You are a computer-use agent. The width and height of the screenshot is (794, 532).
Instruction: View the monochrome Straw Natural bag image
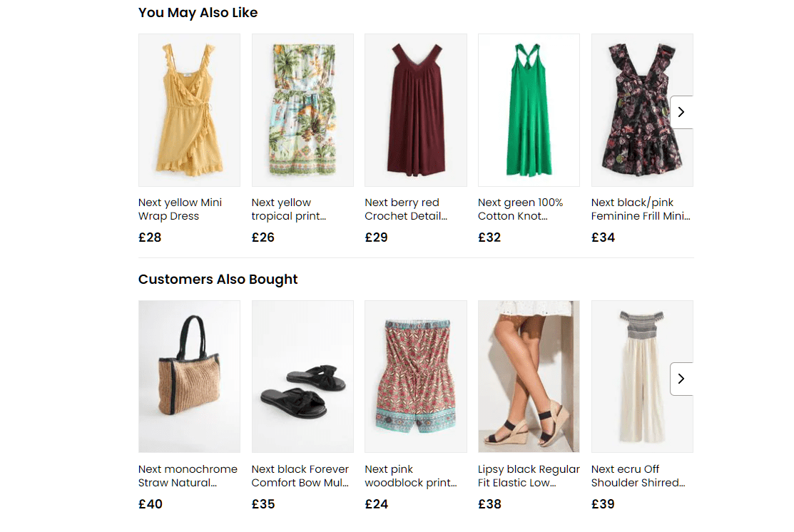(x=189, y=376)
